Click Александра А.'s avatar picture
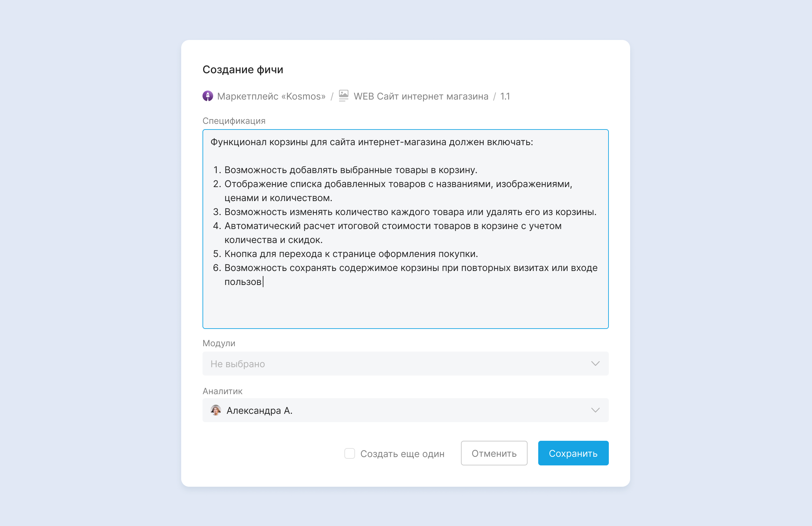The image size is (812, 526). (x=215, y=410)
